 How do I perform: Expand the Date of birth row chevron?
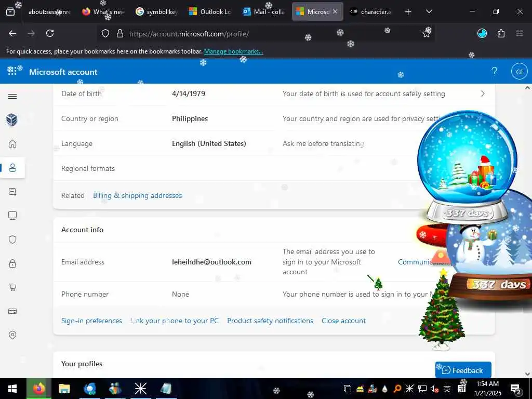[x=483, y=94]
